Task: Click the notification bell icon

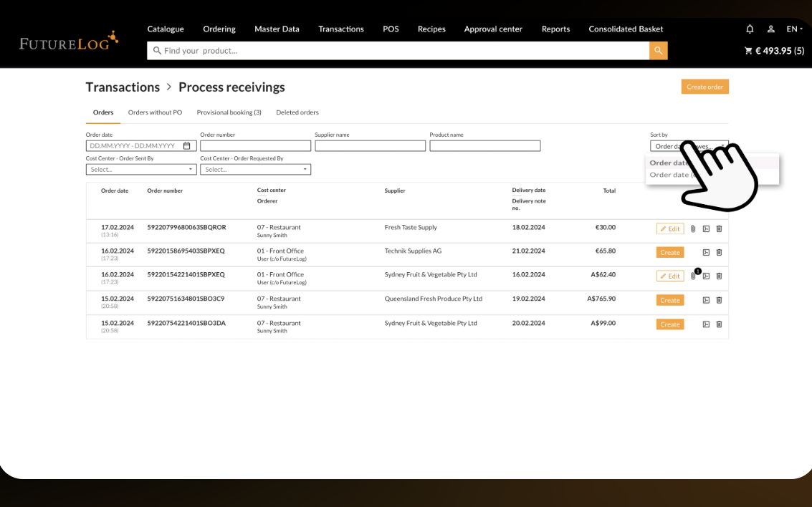Action: click(x=750, y=29)
